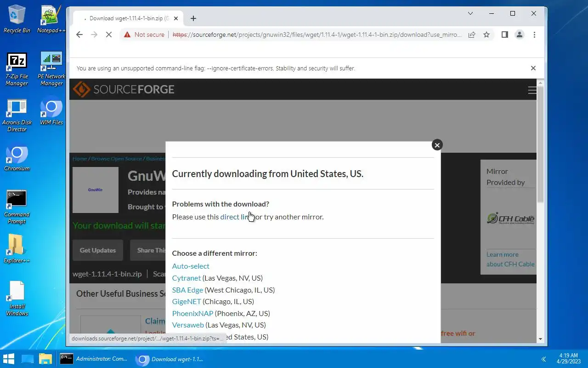Close the mirror selection popup
Viewport: 588px width, 368px height.
[x=437, y=145]
